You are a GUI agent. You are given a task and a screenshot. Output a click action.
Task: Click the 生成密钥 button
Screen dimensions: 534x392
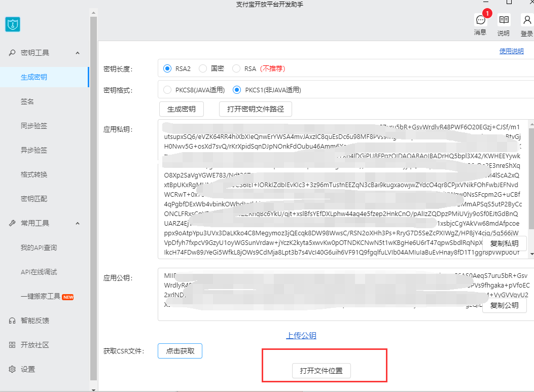click(x=182, y=109)
